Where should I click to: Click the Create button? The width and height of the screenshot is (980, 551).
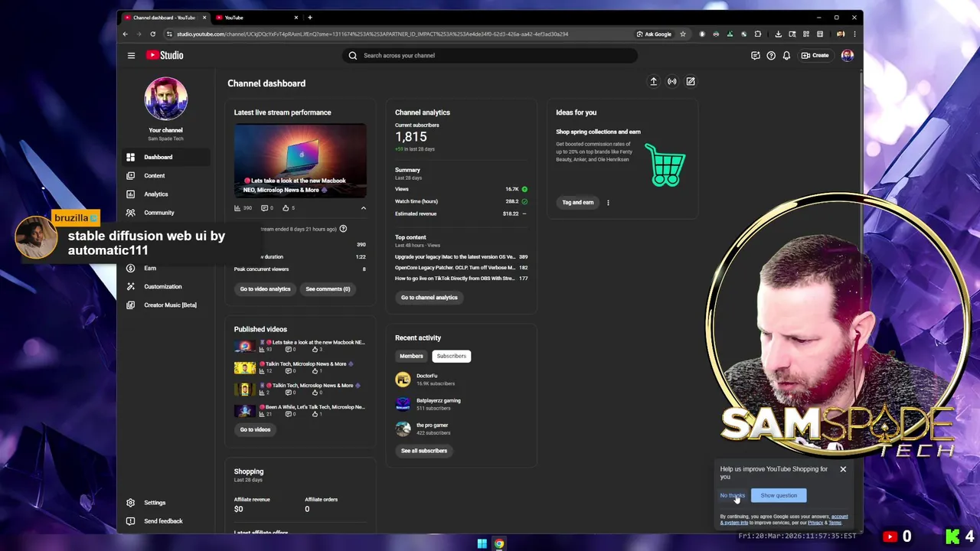click(x=815, y=55)
